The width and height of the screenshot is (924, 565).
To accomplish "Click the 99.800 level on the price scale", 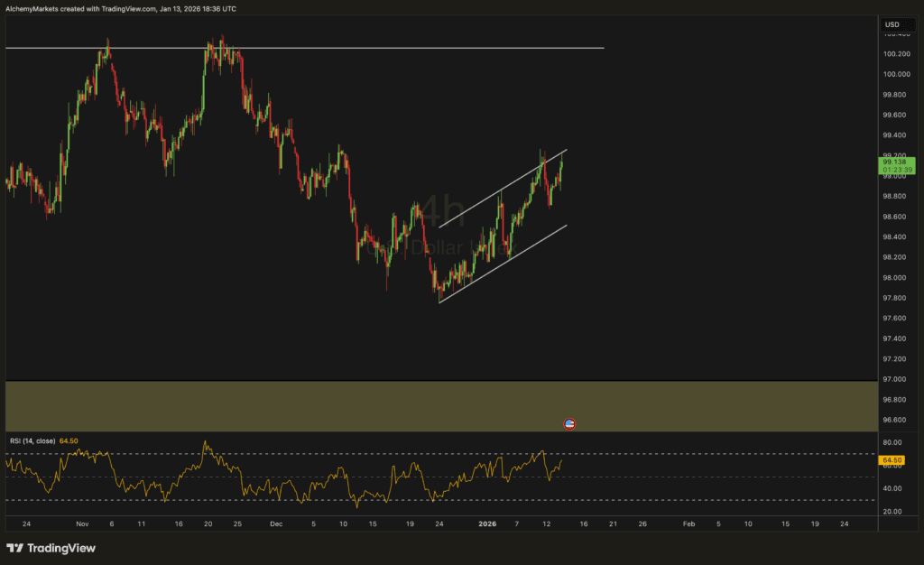I will (x=894, y=94).
